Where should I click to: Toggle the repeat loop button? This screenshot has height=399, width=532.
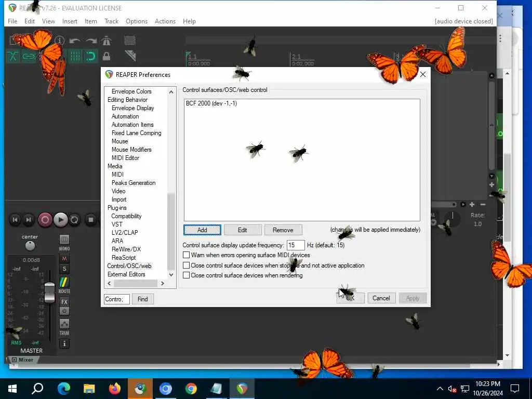[x=74, y=220]
